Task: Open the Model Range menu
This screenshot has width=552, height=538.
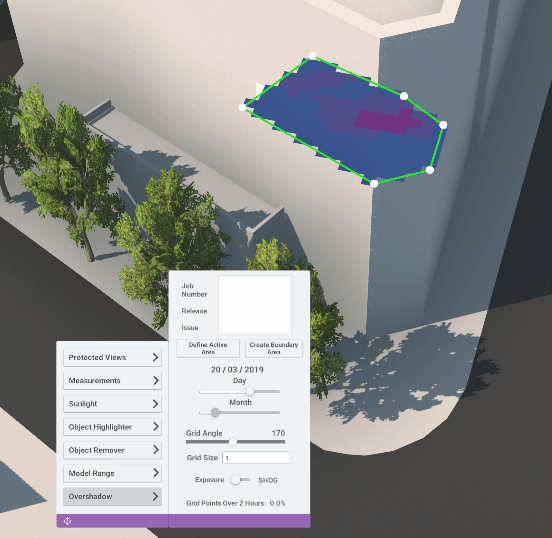Action: click(x=112, y=473)
